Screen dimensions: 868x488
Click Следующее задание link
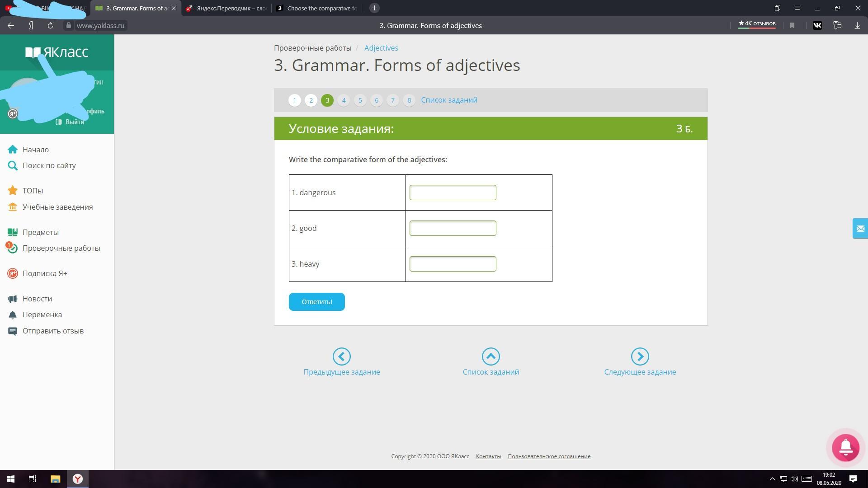click(640, 372)
